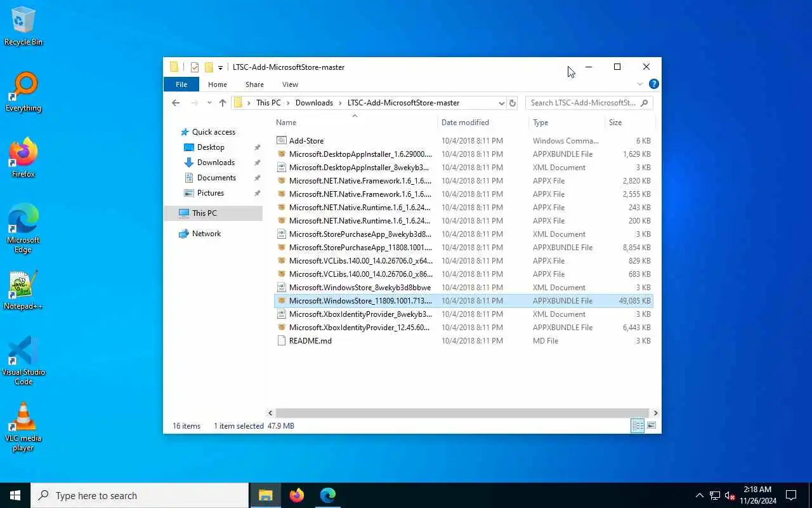Viewport: 812px width, 508px height.
Task: Click the Firefox icon in the taskbar
Action: click(296, 495)
